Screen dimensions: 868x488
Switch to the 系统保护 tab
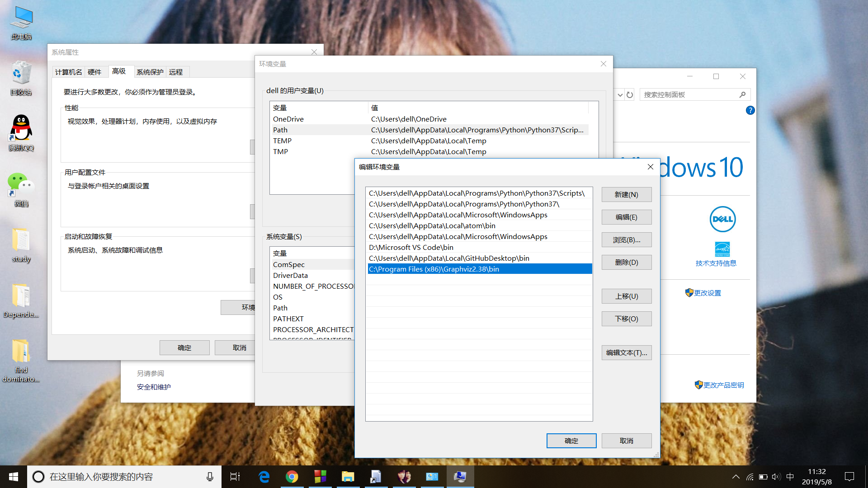tap(150, 72)
